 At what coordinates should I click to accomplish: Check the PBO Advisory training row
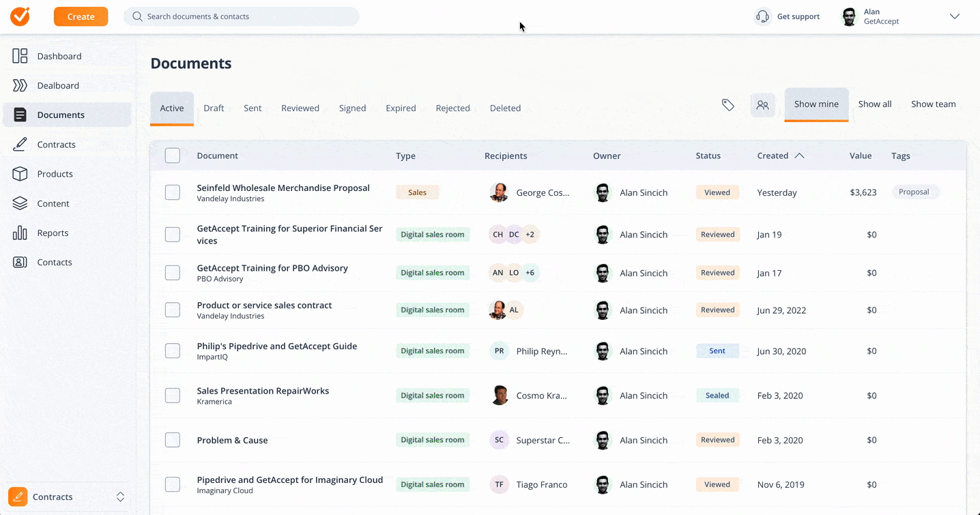coord(173,273)
